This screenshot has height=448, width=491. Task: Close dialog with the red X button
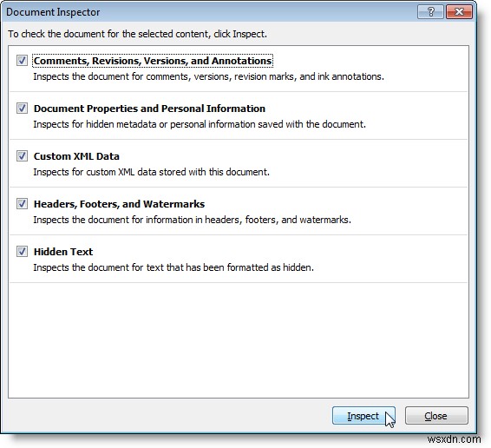coord(459,12)
